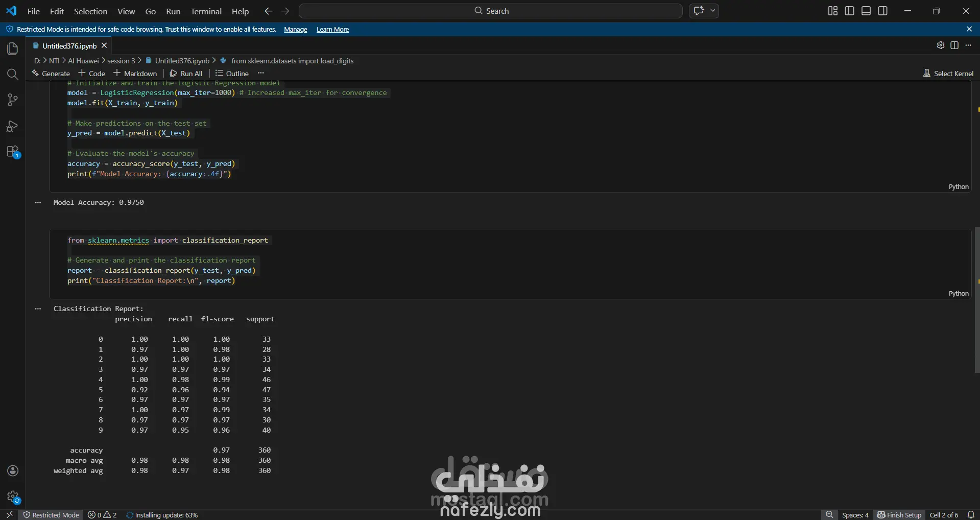Select the Untitled376.ipynb editor tab
The image size is (980, 520).
pyautogui.click(x=69, y=45)
